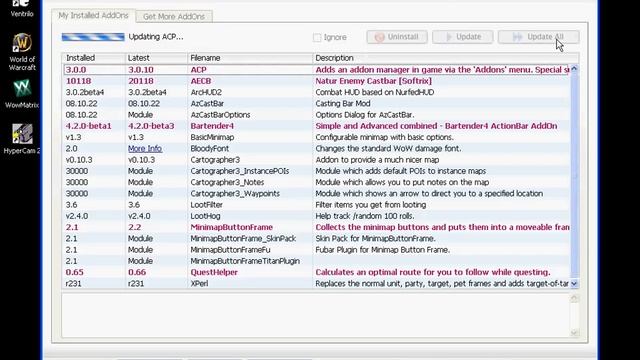
Task: Select the XPerl addon row
Action: click(x=316, y=283)
